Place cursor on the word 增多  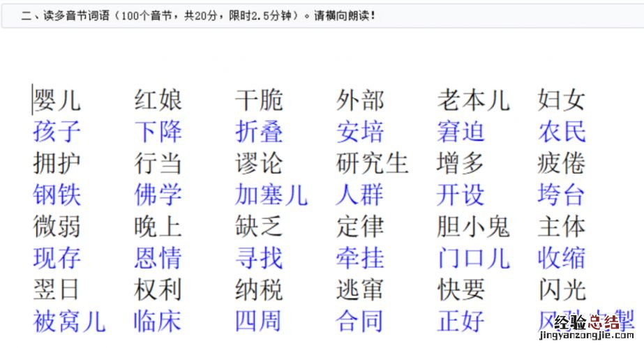(x=460, y=163)
